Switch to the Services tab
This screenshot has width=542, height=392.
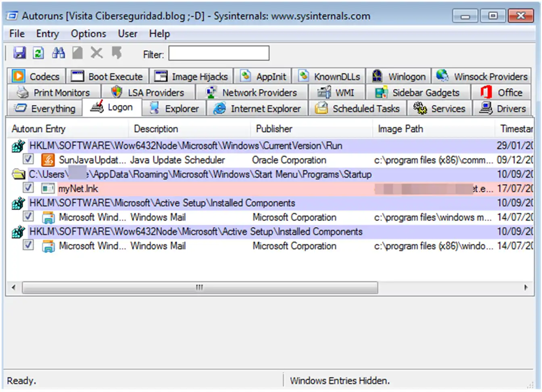point(440,108)
